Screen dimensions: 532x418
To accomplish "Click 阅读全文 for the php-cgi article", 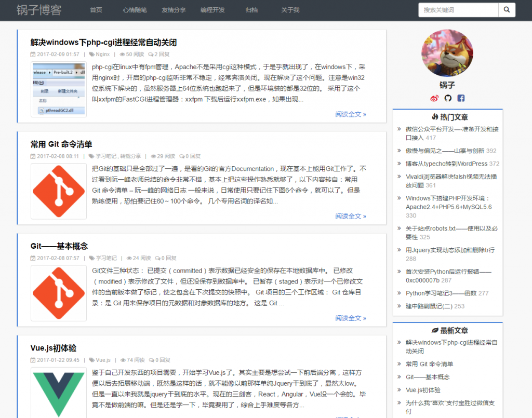I will (351, 114).
